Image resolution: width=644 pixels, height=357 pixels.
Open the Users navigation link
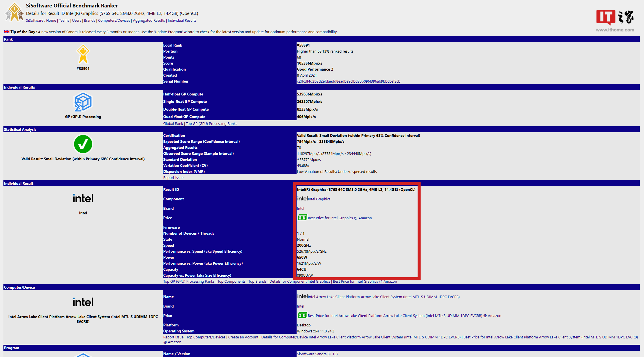[77, 21]
